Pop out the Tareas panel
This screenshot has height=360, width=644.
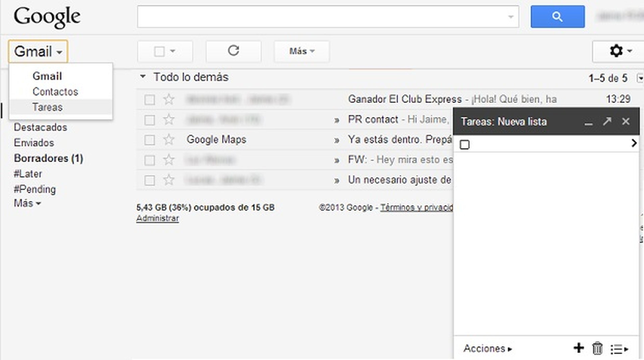607,122
